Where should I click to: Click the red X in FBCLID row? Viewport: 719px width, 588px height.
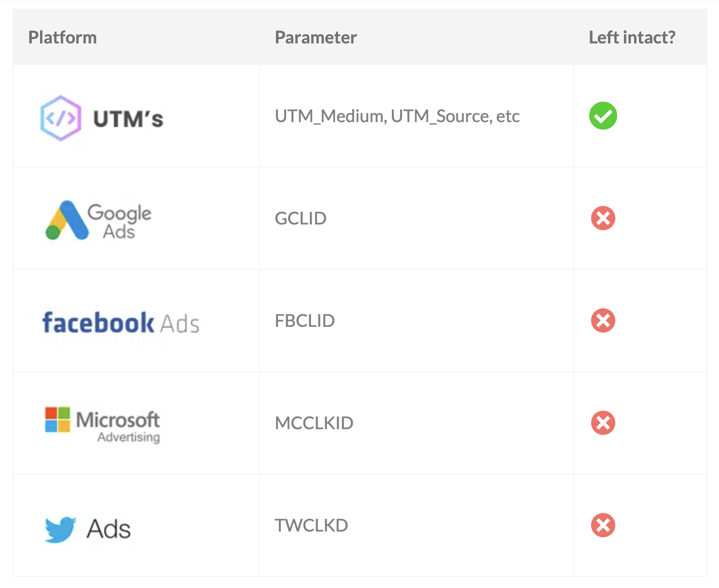click(x=603, y=321)
